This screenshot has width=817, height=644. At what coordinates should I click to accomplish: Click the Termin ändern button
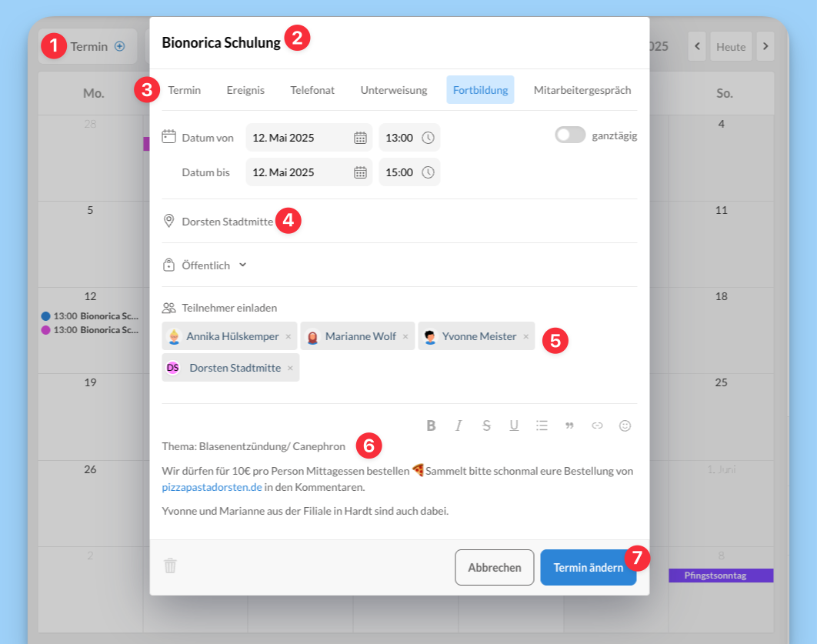pos(588,568)
